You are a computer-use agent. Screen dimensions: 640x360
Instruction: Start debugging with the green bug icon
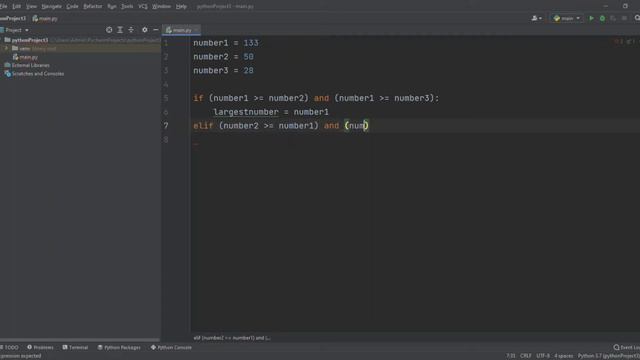click(x=602, y=18)
